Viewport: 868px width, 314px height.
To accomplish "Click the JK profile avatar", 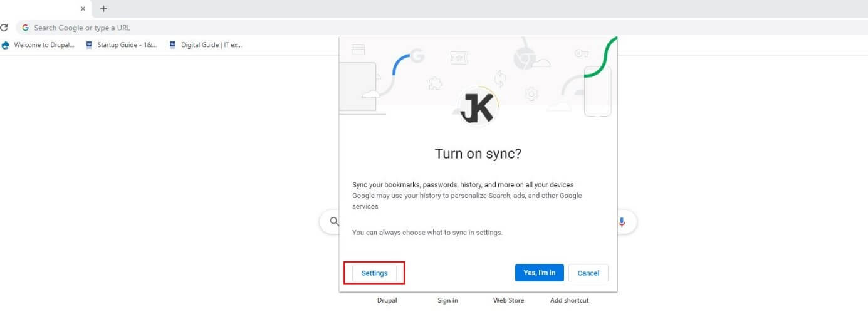I will coord(478,107).
